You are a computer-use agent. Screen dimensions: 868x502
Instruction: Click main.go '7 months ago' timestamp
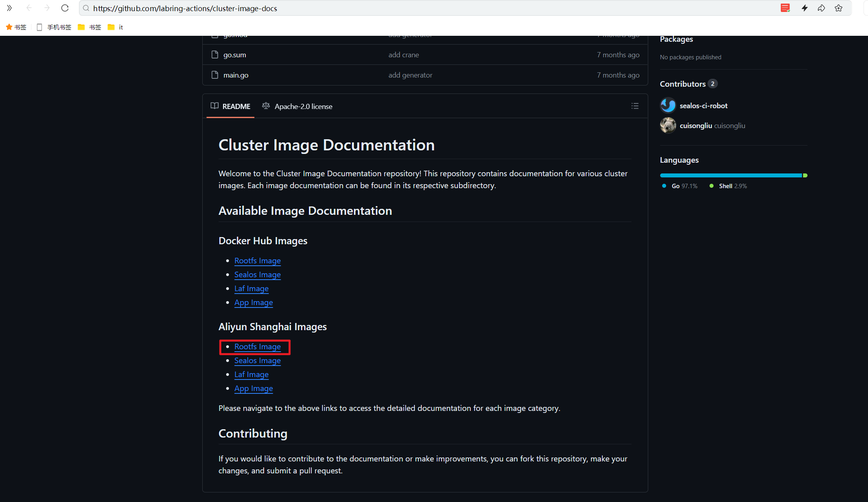pos(618,75)
